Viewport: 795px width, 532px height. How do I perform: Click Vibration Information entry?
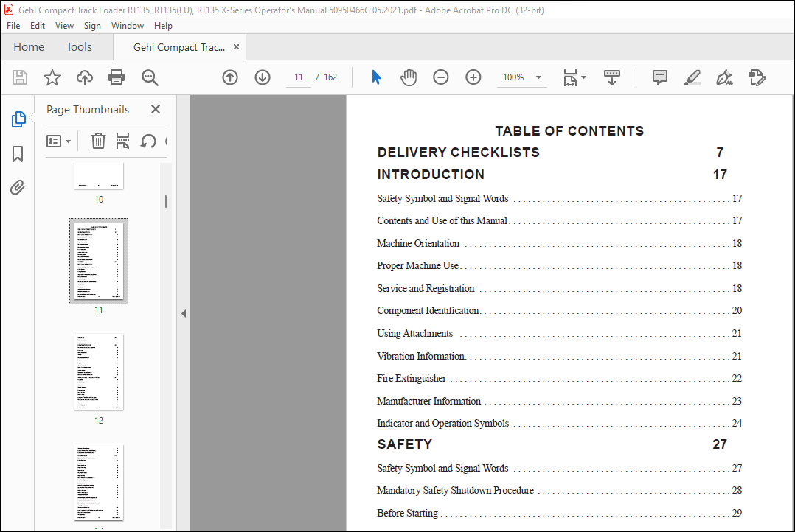coord(559,356)
